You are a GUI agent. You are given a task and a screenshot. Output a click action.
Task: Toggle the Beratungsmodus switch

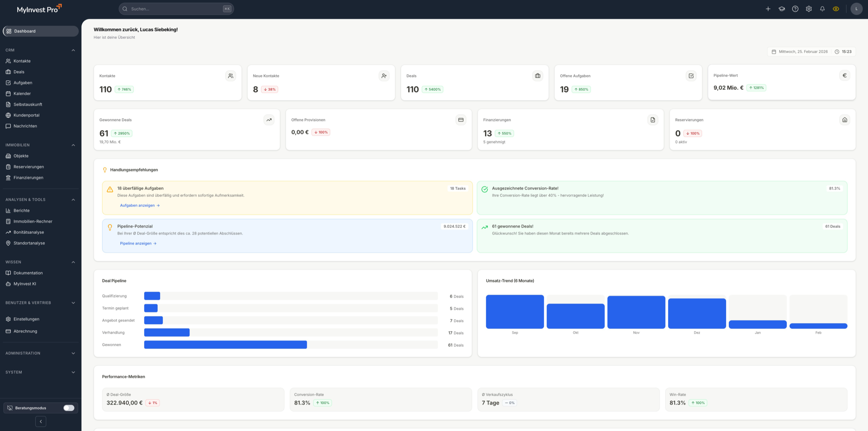pos(68,408)
